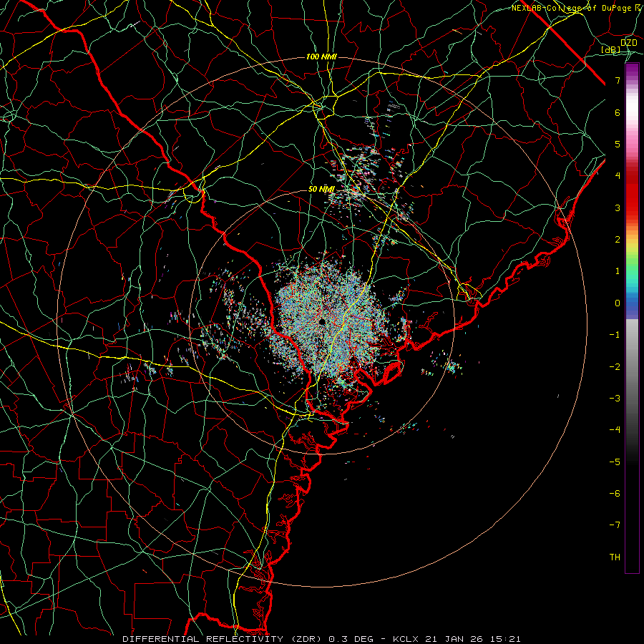Click the "[dB]" units label
This screenshot has height=644, width=644.
(x=611, y=49)
